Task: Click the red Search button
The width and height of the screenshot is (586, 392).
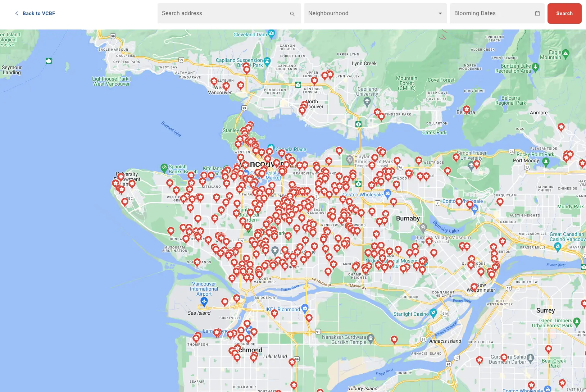Action: point(564,13)
